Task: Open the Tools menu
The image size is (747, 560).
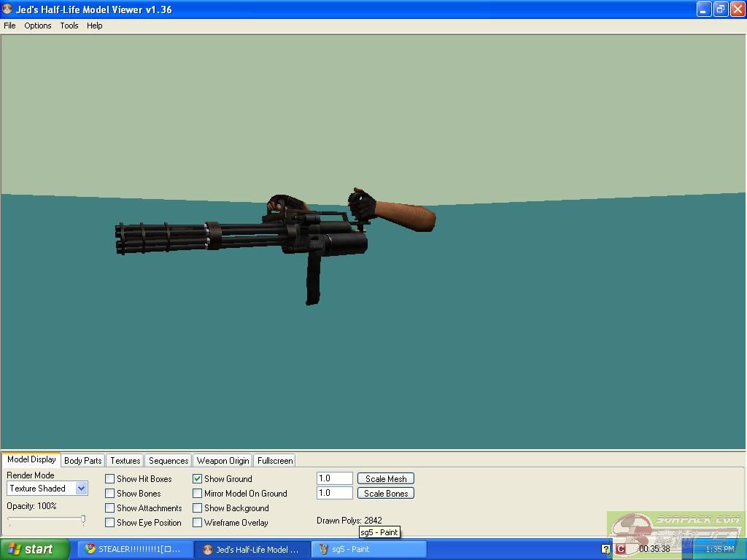Action: point(69,26)
